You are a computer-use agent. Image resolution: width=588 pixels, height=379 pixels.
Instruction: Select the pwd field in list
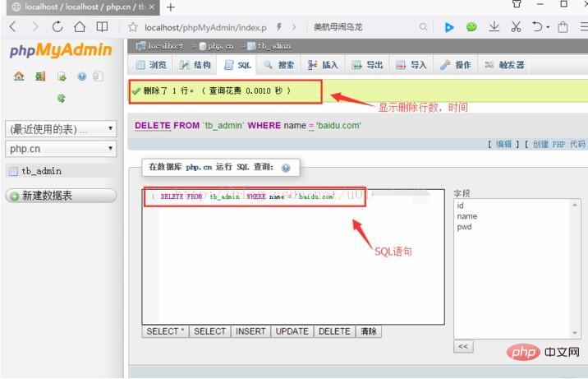[464, 227]
